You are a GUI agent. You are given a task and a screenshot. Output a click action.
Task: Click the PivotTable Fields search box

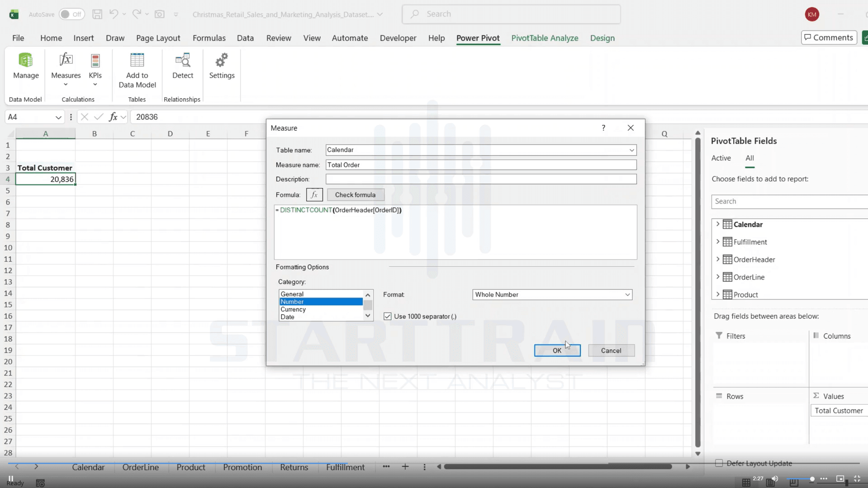(789, 201)
